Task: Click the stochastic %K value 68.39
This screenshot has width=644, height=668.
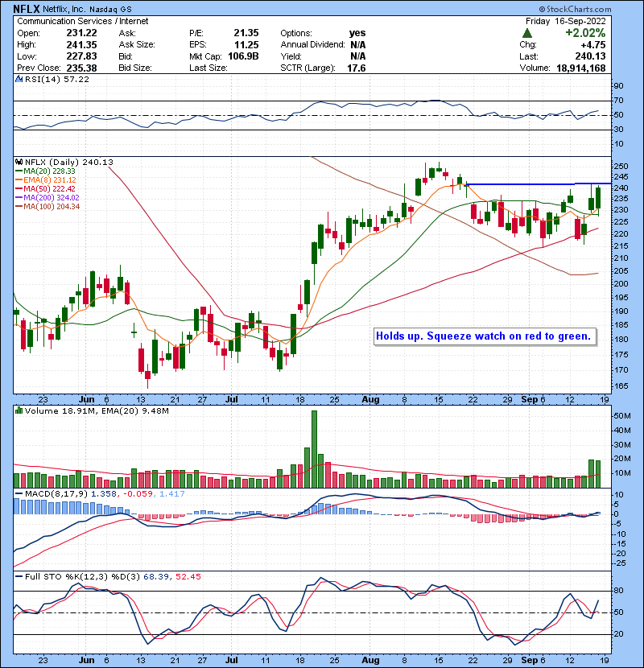Action: 155,577
